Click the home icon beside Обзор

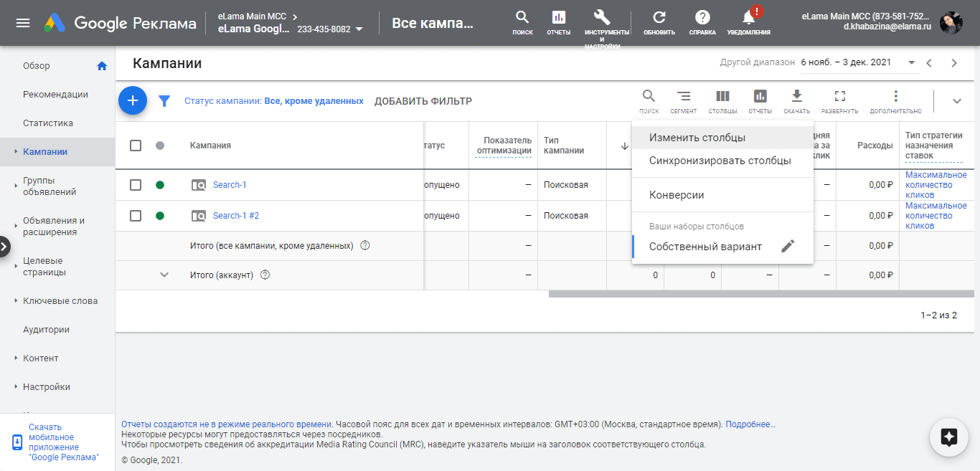point(102,66)
